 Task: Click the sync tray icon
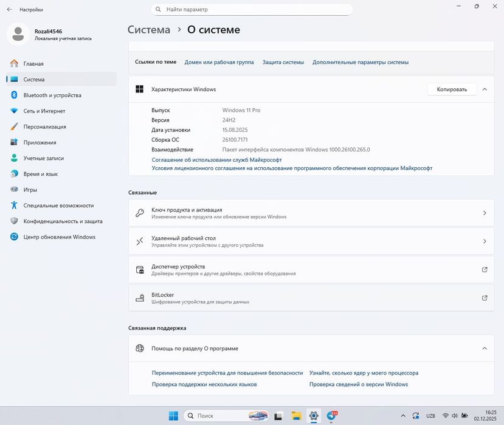[x=416, y=416]
